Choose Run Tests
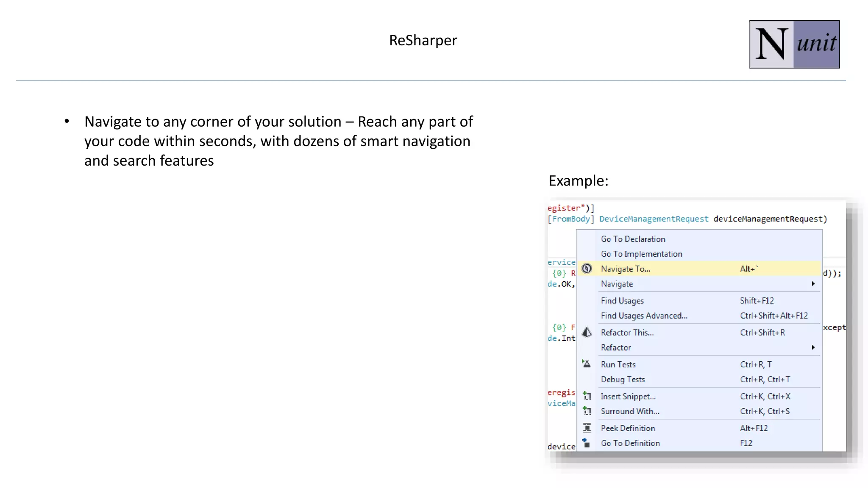This screenshot has width=868, height=488. [x=699, y=364]
